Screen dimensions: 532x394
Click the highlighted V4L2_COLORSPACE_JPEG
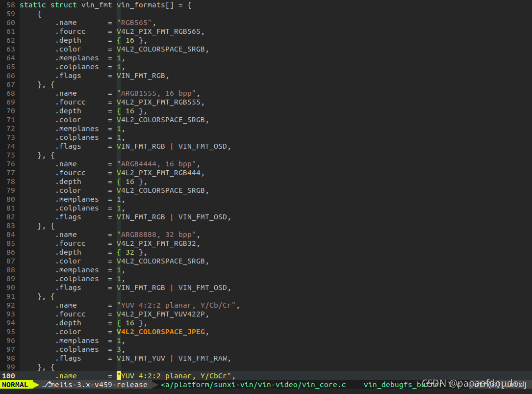pyautogui.click(x=161, y=332)
